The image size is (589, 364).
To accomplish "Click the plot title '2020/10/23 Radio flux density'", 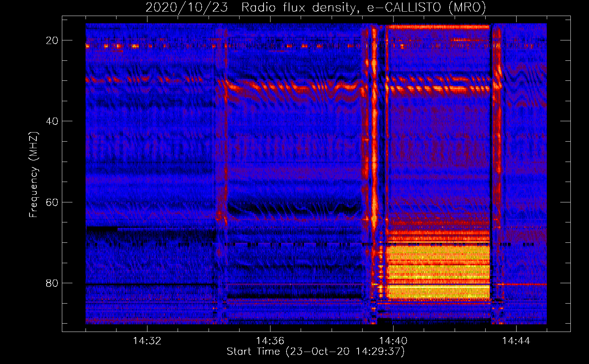I will 316,7.
